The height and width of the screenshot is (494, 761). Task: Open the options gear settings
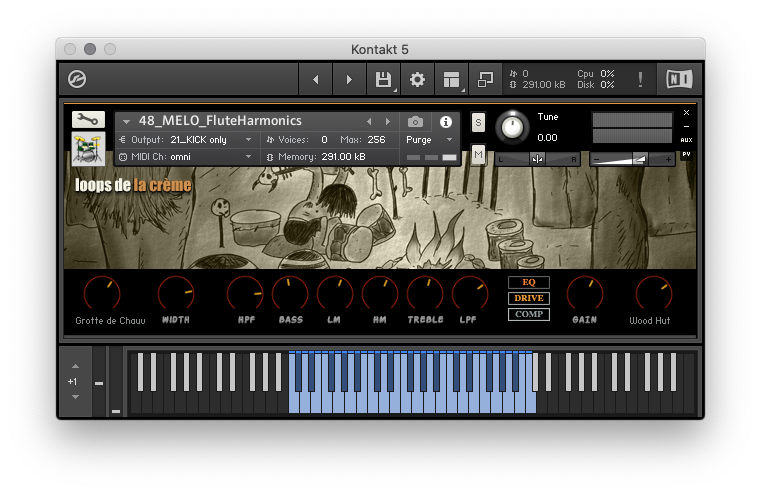point(417,79)
